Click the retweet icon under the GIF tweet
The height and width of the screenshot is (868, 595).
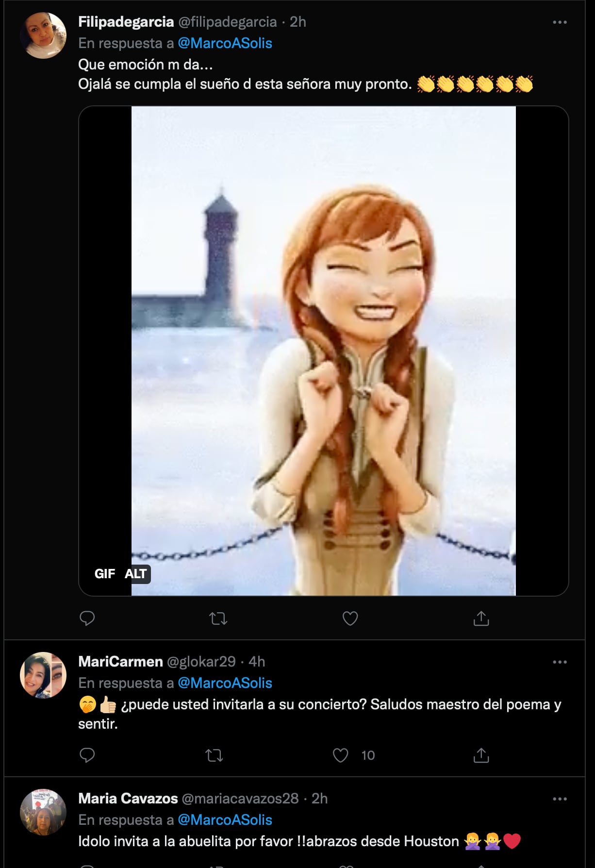point(219,618)
